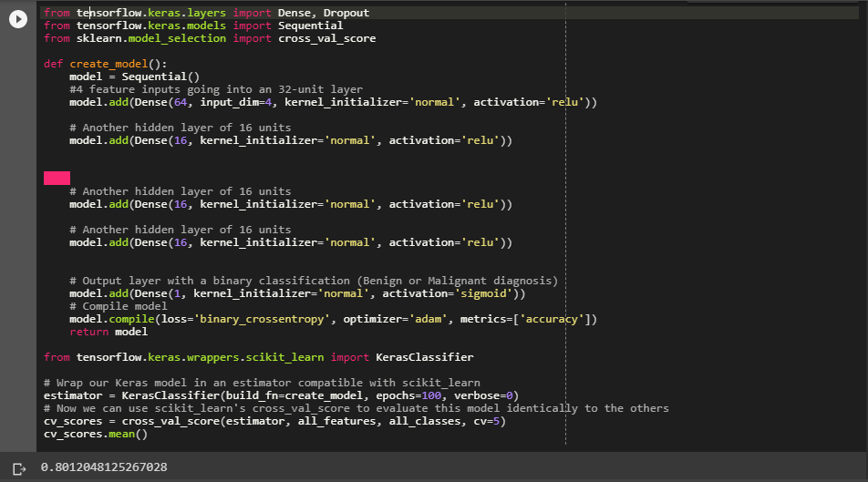The width and height of the screenshot is (868, 482).
Task: Click the 'return model' line
Action: pyautogui.click(x=108, y=332)
